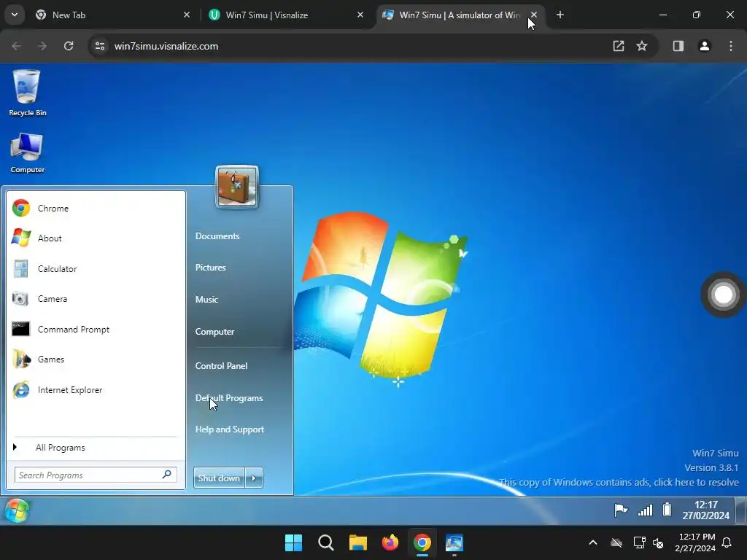Open Control Panel from Start menu
Image resolution: width=747 pixels, height=560 pixels.
222,366
